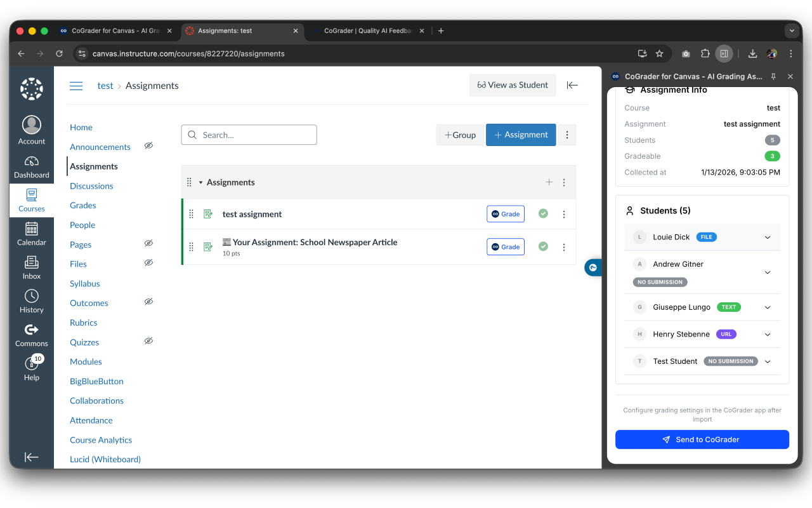Open Courses in global navigation

tap(32, 200)
